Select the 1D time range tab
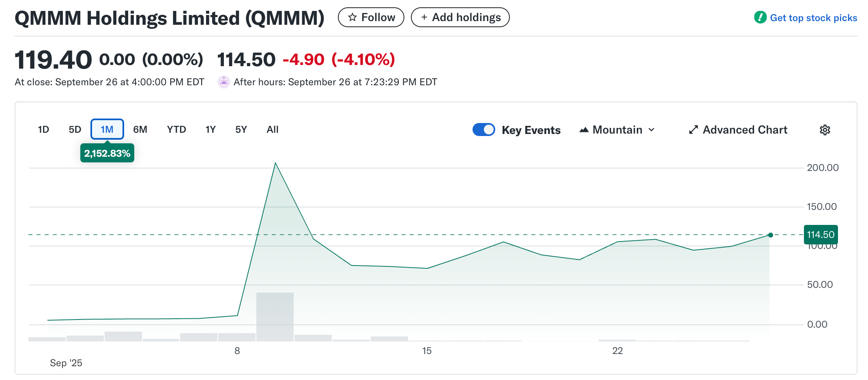868x380 pixels. click(x=43, y=130)
